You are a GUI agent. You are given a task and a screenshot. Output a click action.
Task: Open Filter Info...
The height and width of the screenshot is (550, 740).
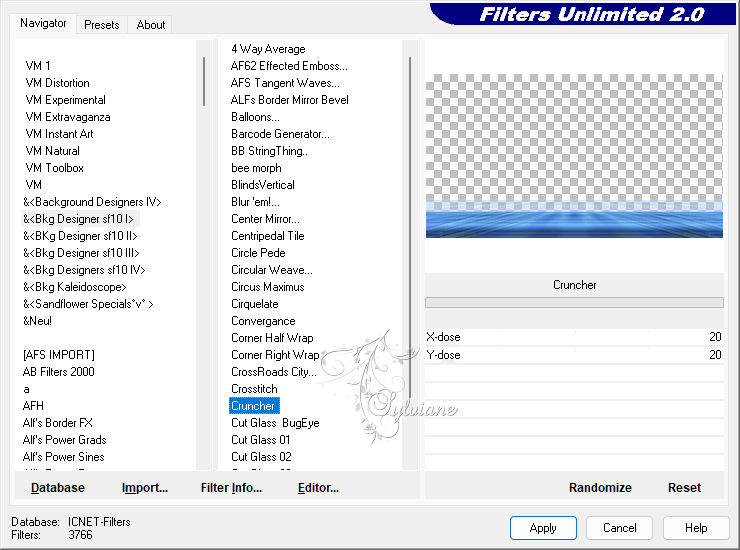point(231,488)
